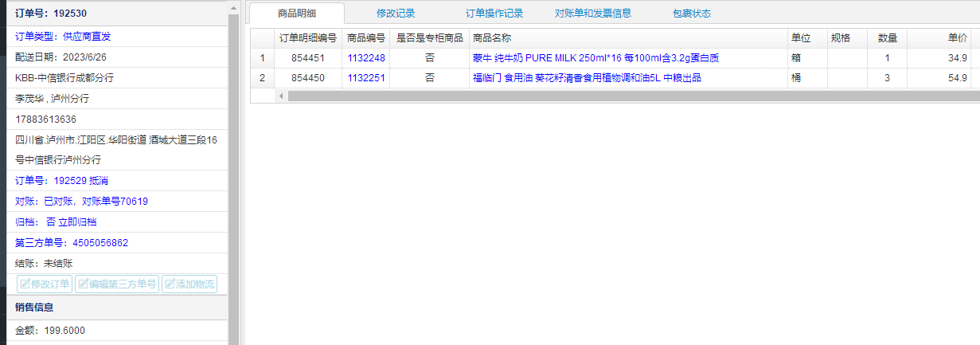Select order detail cell 854450

coord(308,78)
